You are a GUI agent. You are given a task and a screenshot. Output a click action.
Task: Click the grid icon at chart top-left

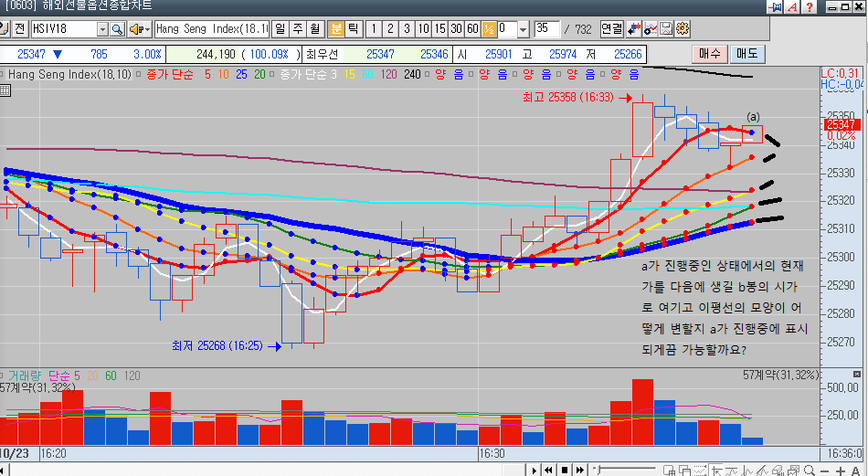5,90
